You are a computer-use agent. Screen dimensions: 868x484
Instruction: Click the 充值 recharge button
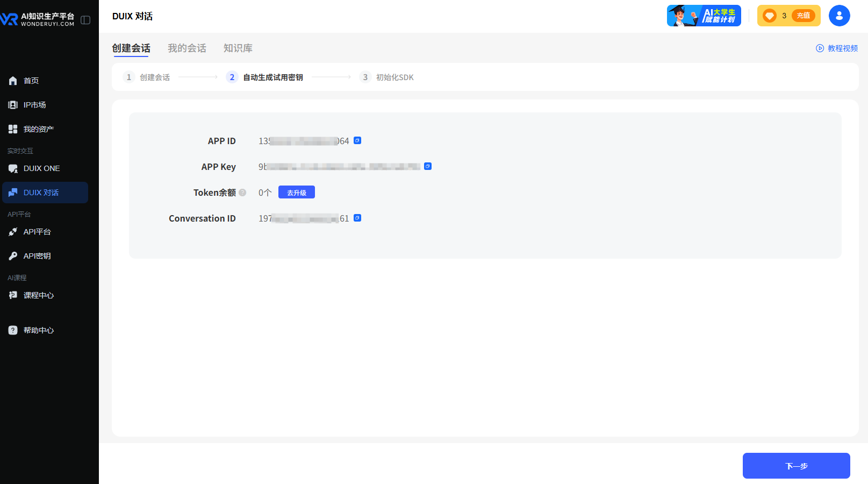(x=803, y=16)
